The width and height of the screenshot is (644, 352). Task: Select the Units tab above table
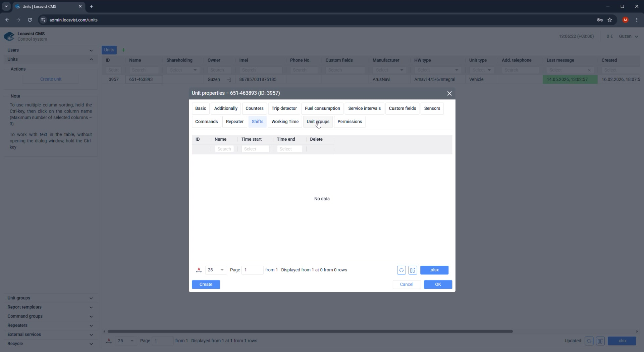coord(109,50)
